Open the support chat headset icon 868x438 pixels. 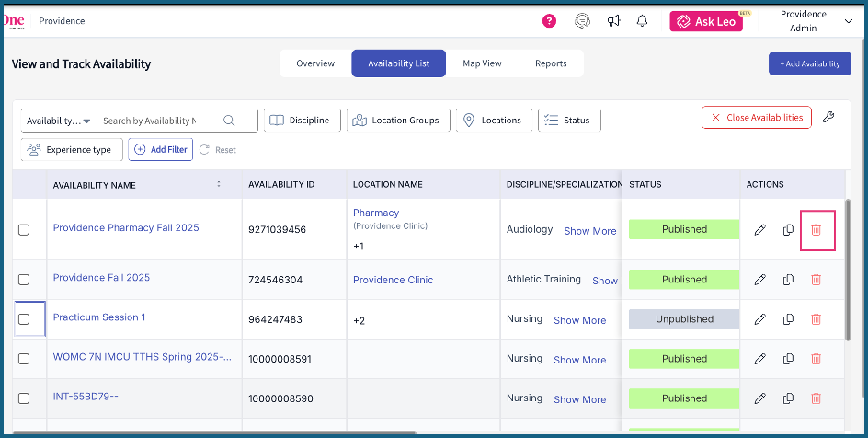click(x=581, y=21)
